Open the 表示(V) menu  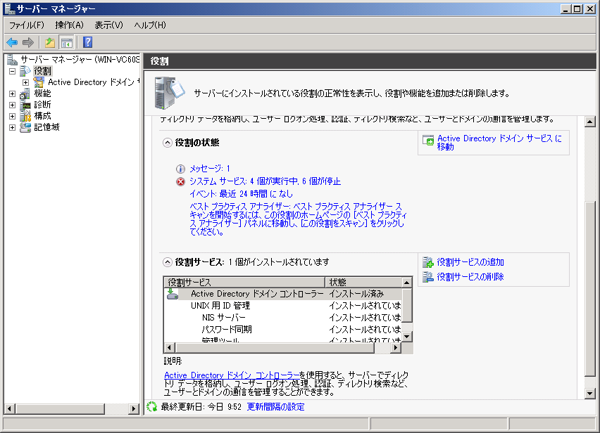pos(109,25)
